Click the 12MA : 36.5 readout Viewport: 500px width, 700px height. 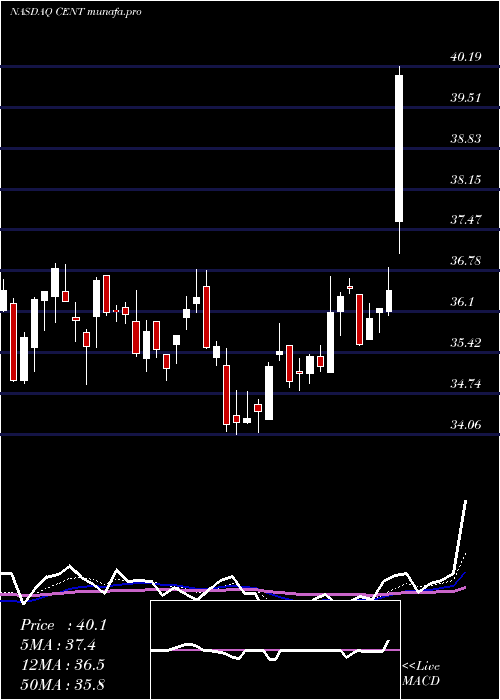(62, 664)
